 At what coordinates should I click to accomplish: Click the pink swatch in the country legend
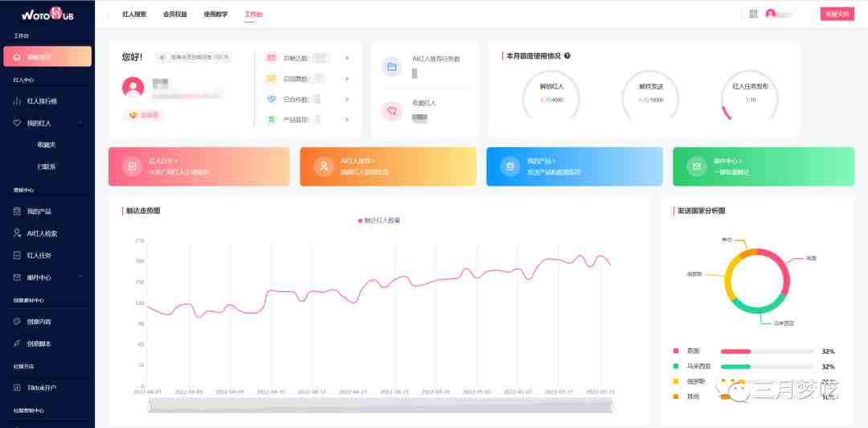point(676,352)
